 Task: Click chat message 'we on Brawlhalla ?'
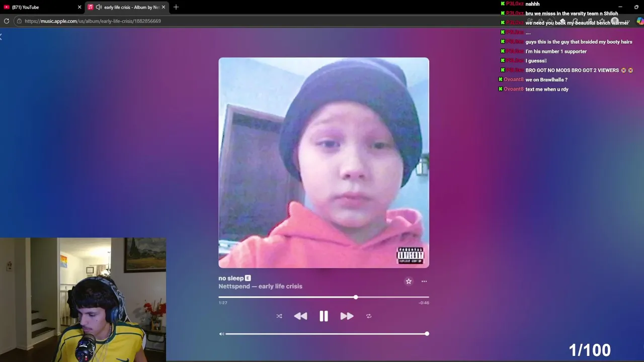(546, 79)
